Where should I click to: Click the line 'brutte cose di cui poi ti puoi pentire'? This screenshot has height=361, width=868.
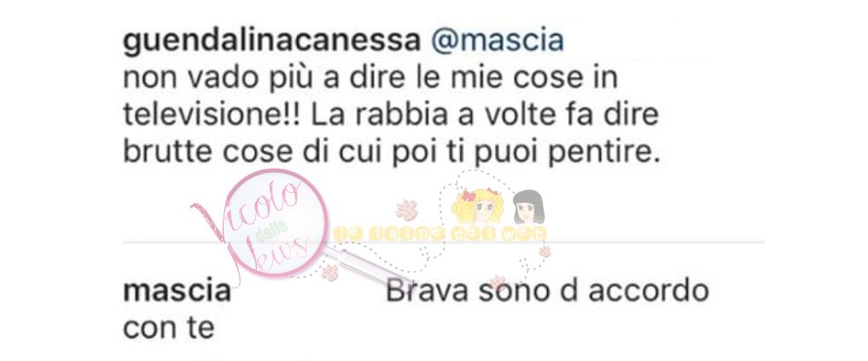click(x=392, y=151)
